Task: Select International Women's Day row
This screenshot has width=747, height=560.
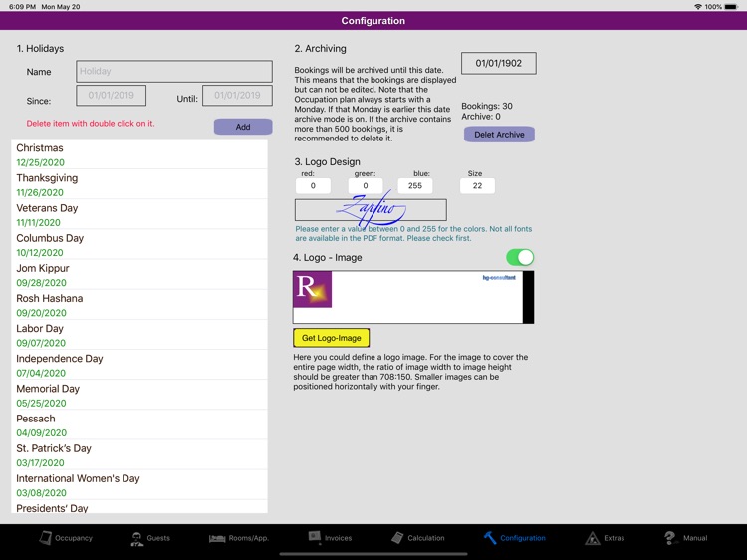Action: 139,484
